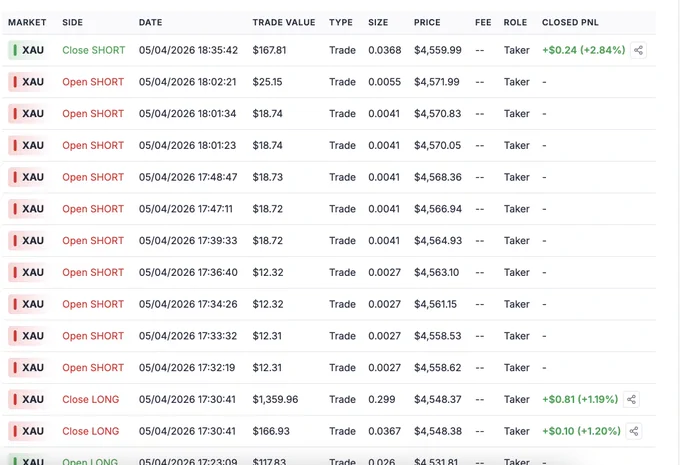The width and height of the screenshot is (680, 465).
Task: Sort by the SIDE column header
Action: click(x=72, y=23)
